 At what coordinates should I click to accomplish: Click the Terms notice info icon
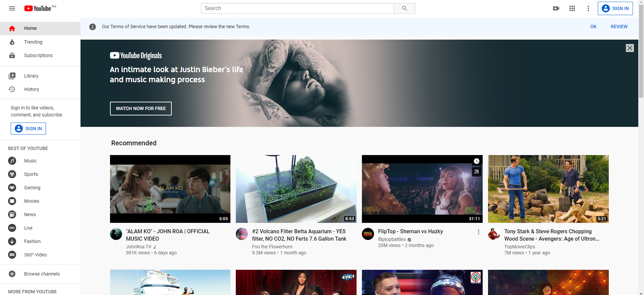pyautogui.click(x=93, y=27)
